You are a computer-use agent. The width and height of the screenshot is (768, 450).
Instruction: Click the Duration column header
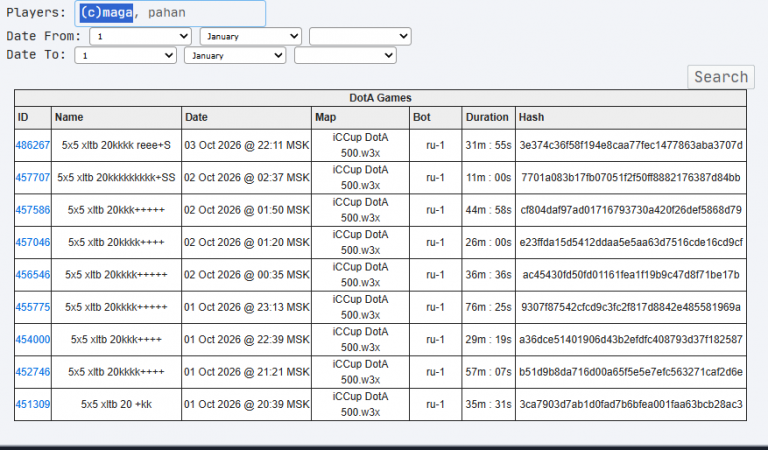(x=488, y=118)
